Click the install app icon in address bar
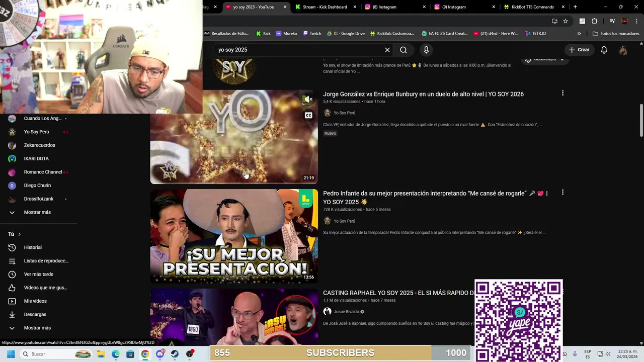644x362 pixels. [554, 21]
